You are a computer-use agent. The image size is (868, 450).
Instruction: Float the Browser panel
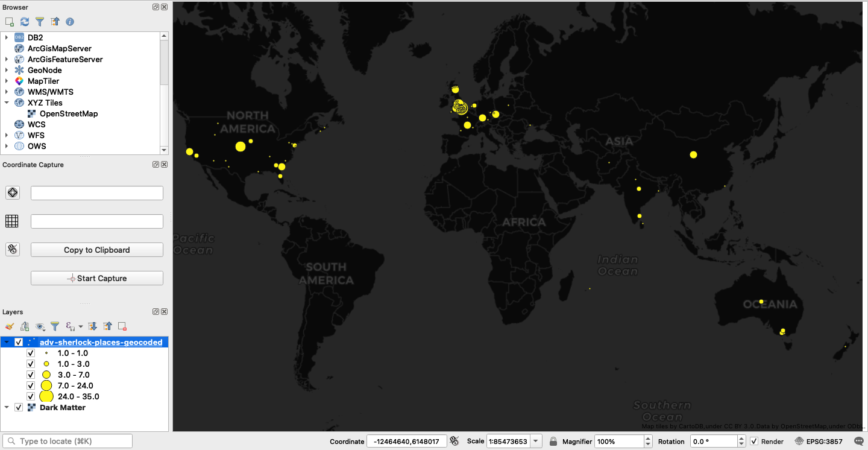(156, 7)
